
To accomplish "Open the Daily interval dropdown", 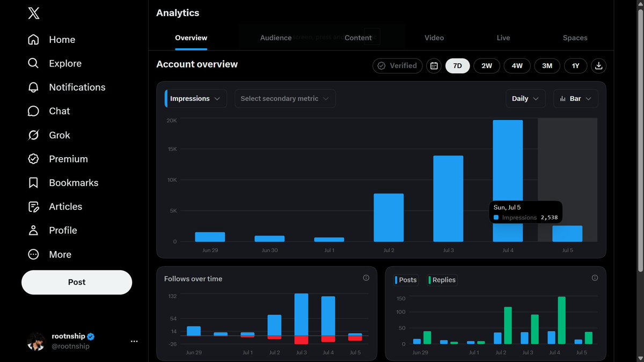I will (525, 99).
